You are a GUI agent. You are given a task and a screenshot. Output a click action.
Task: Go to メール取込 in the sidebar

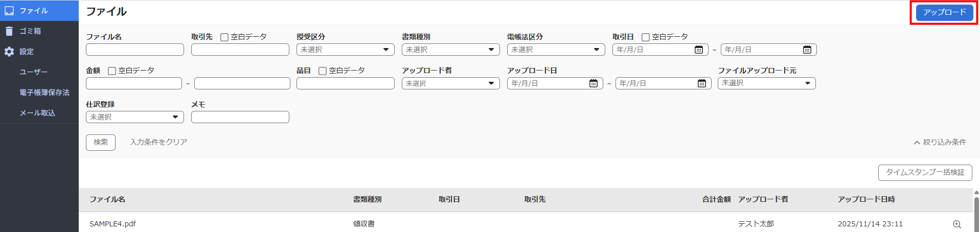(x=37, y=113)
